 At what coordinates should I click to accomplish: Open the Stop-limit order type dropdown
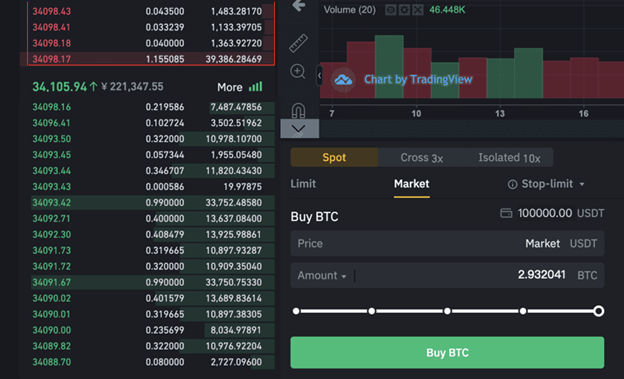(546, 184)
